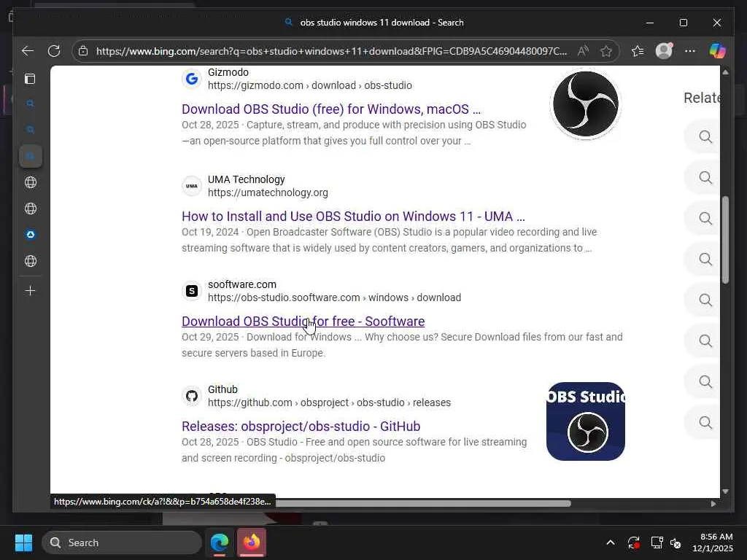Click the horizontal scroll right arrow
The image size is (747, 560).
point(713,503)
